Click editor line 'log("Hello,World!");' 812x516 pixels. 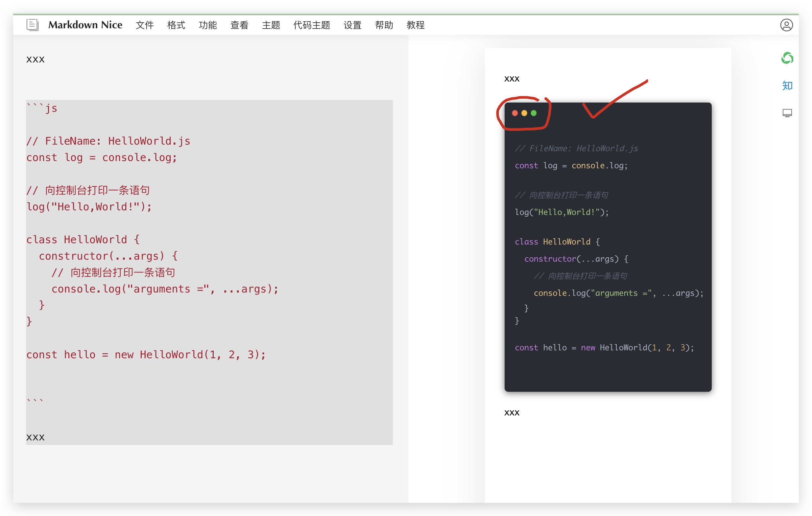point(89,207)
